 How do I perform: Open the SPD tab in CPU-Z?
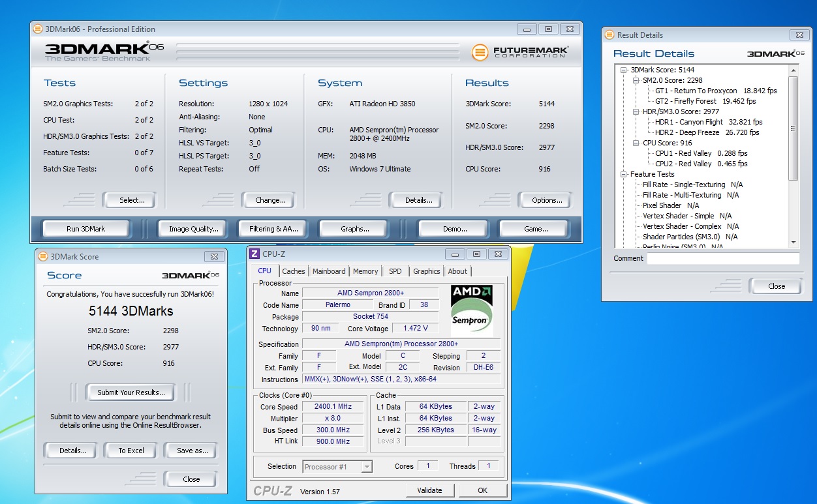(x=395, y=271)
